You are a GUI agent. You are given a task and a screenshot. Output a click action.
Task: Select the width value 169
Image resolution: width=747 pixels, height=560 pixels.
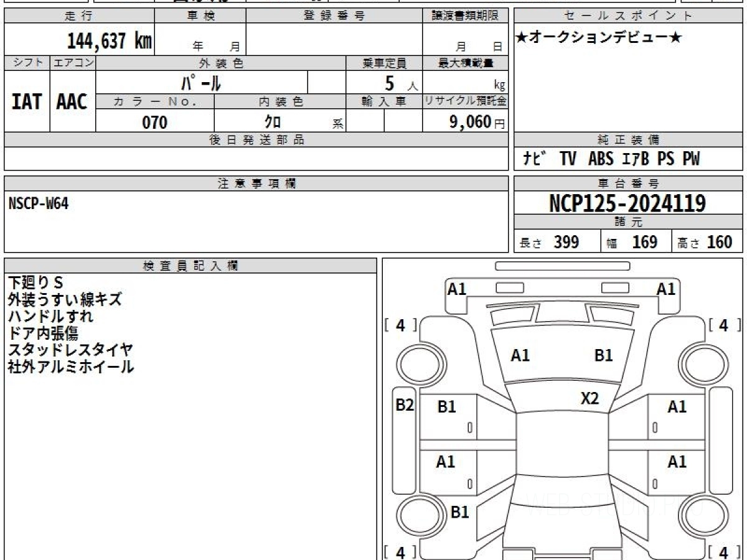coord(644,242)
